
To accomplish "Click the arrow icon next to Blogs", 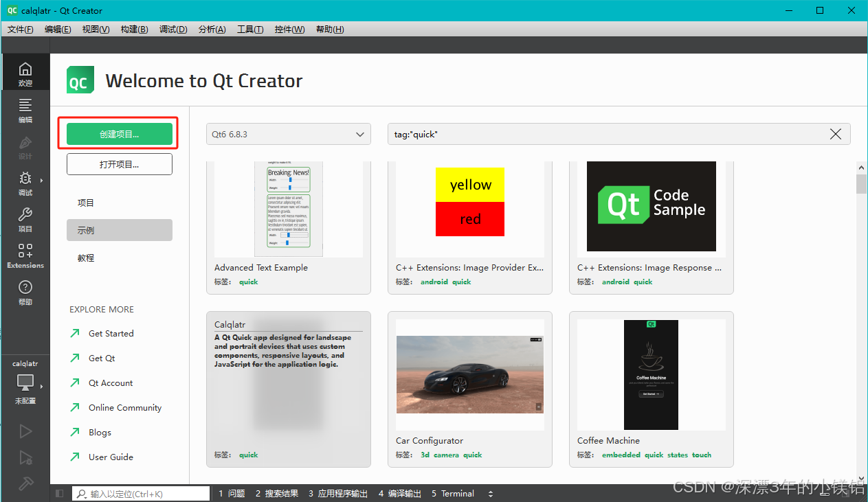I will (75, 432).
